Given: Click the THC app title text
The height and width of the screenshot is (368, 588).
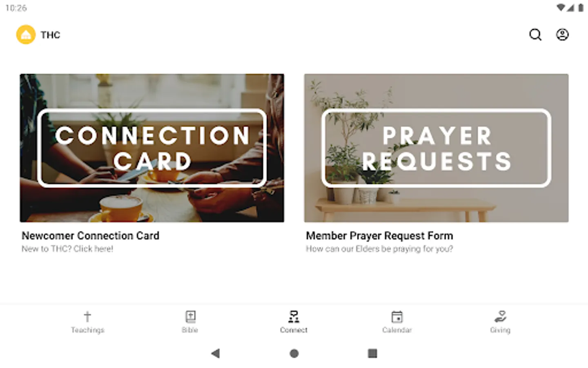Looking at the screenshot, I should point(50,35).
